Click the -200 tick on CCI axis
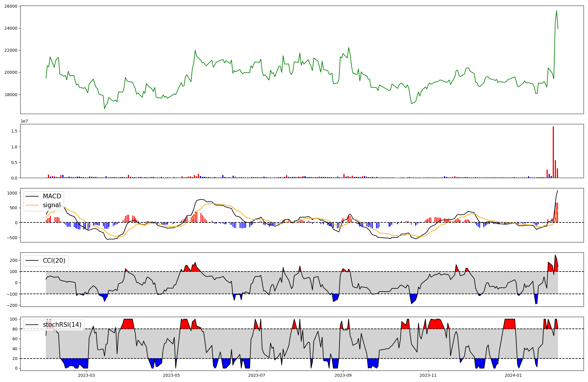 (x=12, y=305)
